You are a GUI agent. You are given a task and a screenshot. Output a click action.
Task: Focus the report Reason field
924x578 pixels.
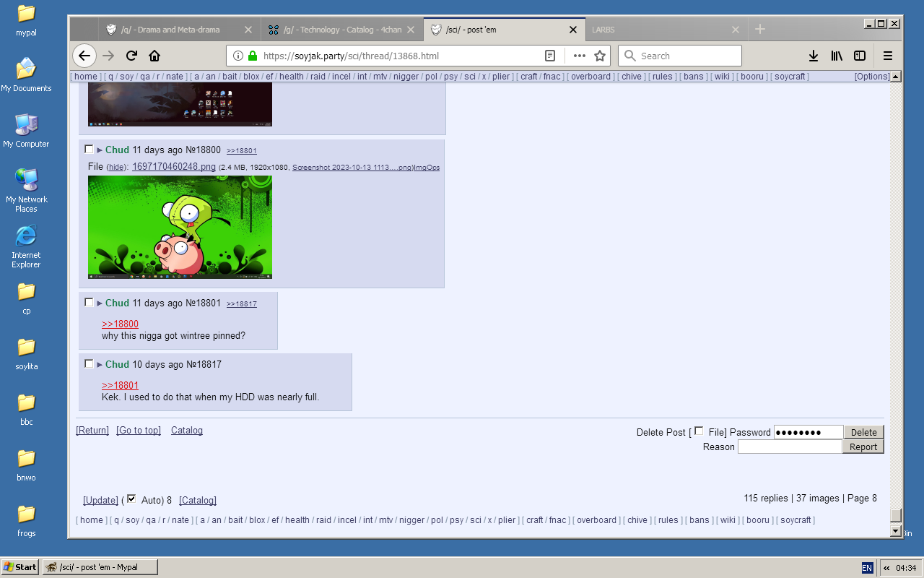790,447
